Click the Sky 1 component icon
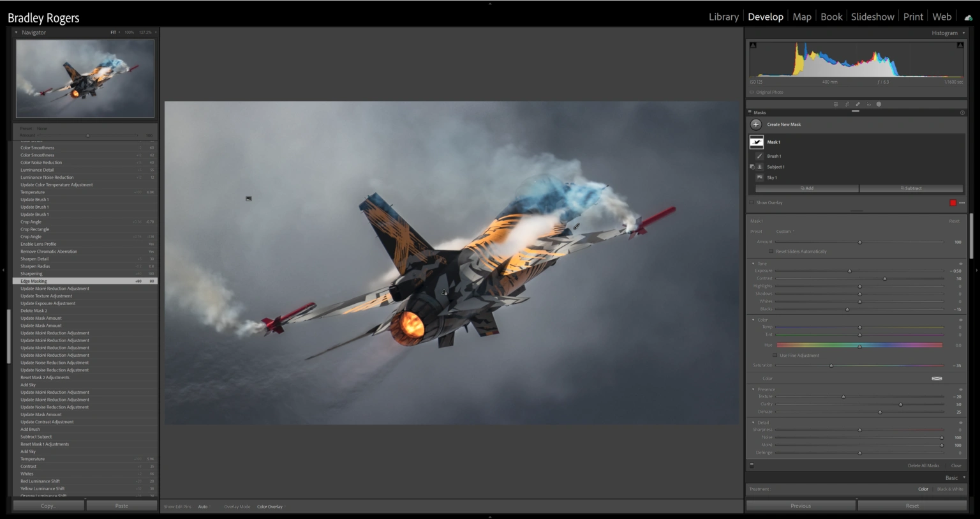The image size is (980, 519). pos(759,177)
